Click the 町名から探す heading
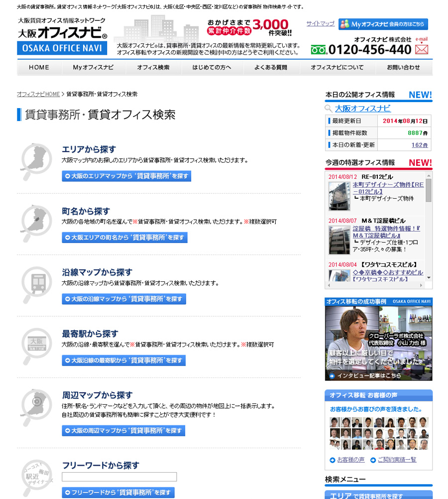Viewport: 448px width, 499px height. point(86,211)
